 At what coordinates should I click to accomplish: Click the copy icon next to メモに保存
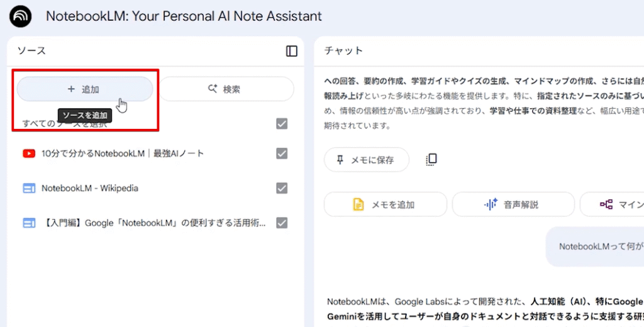(431, 160)
